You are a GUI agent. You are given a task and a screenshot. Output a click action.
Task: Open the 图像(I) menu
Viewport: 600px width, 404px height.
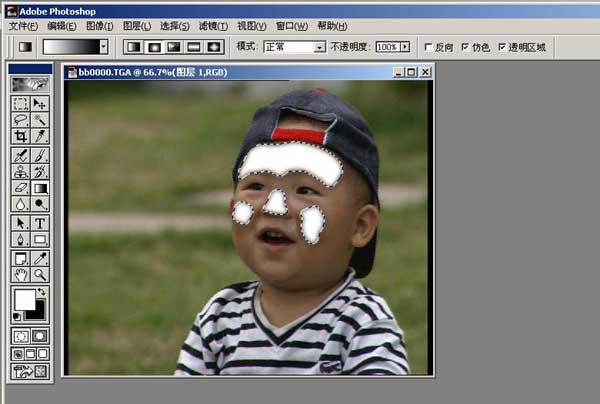[x=99, y=26]
